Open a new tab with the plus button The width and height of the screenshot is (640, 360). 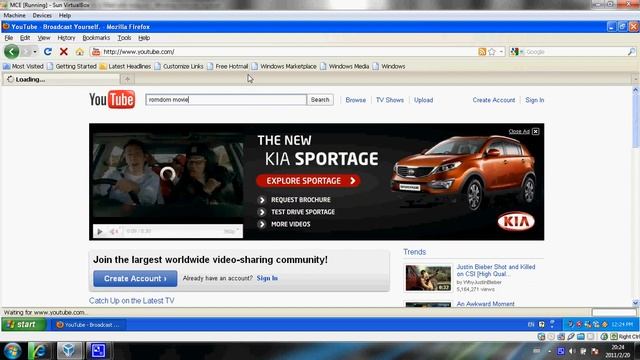[x=127, y=79]
